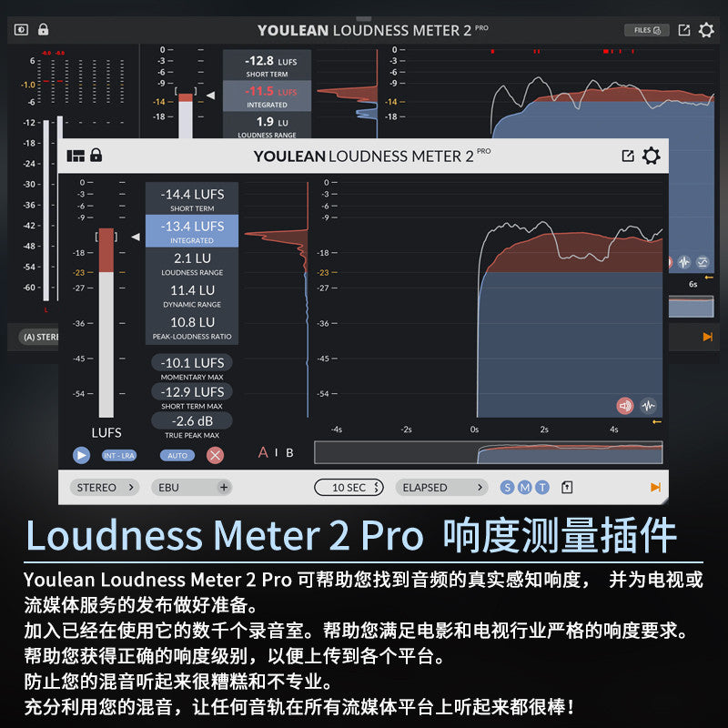Reset measurement with red X button

click(x=215, y=456)
